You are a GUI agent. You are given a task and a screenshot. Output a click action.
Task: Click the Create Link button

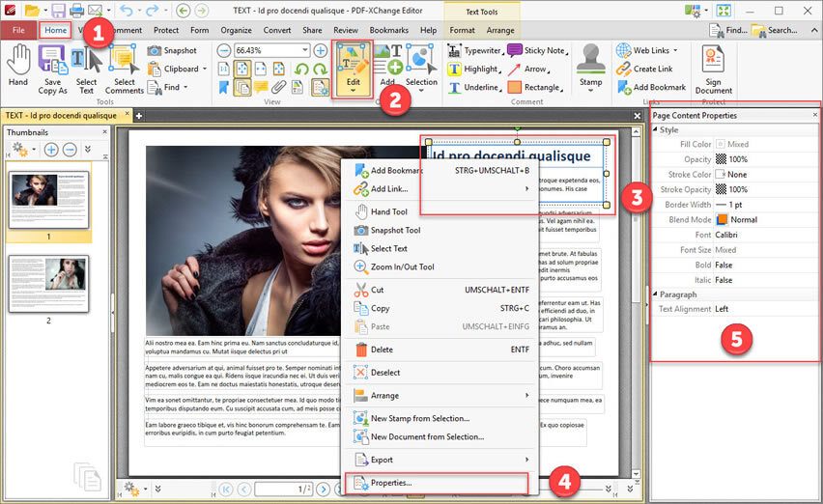point(652,69)
